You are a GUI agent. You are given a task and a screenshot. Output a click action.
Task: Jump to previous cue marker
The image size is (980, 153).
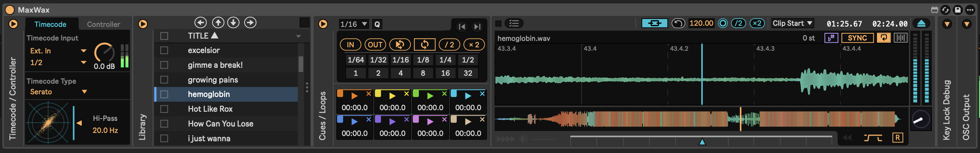click(462, 27)
